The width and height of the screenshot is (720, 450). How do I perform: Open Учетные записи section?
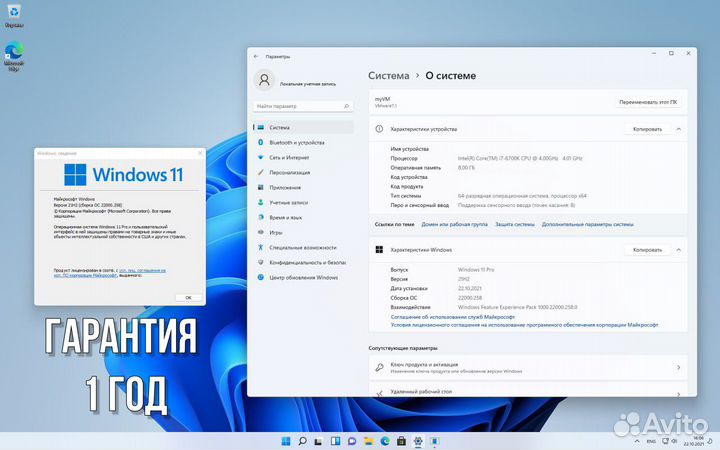coord(303,202)
